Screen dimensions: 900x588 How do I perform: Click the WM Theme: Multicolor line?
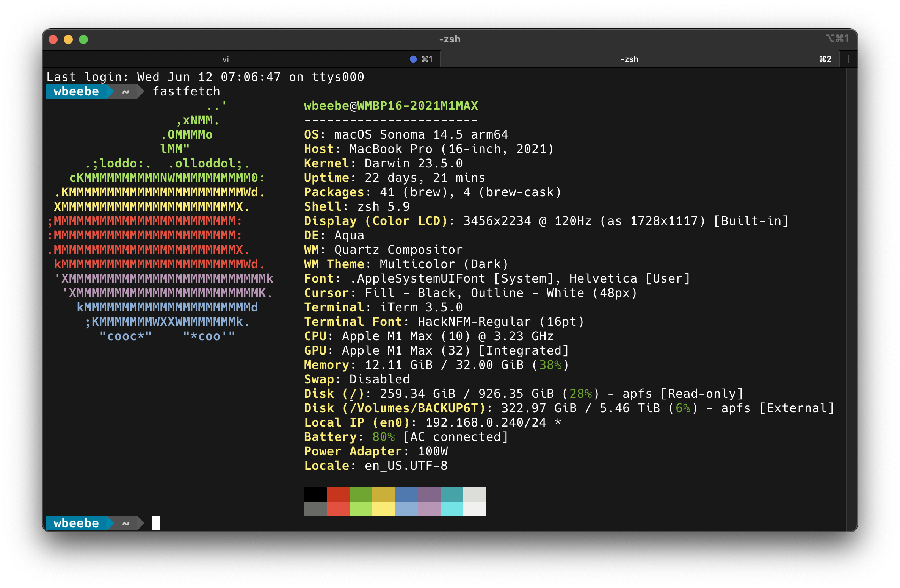click(x=406, y=264)
